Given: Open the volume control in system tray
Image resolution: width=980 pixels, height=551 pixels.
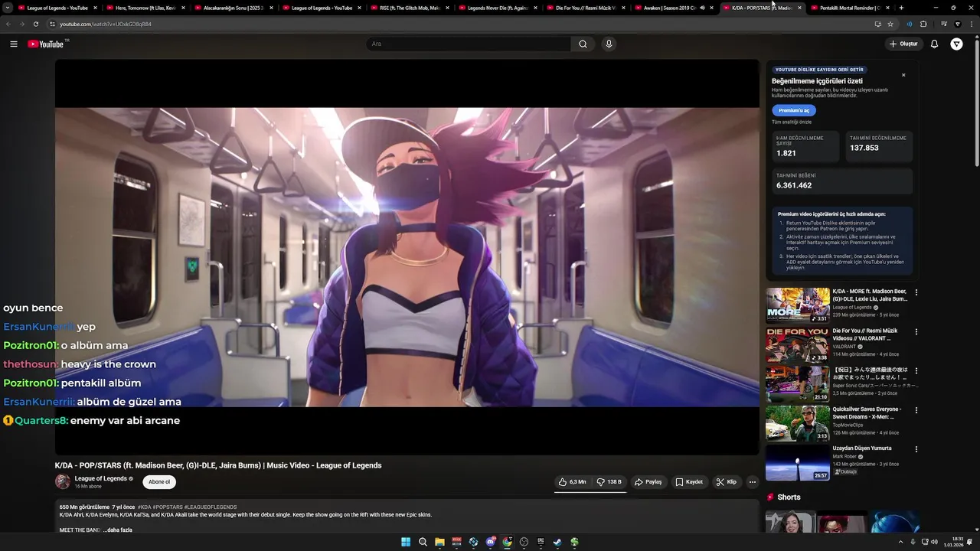Looking at the screenshot, I should (934, 542).
